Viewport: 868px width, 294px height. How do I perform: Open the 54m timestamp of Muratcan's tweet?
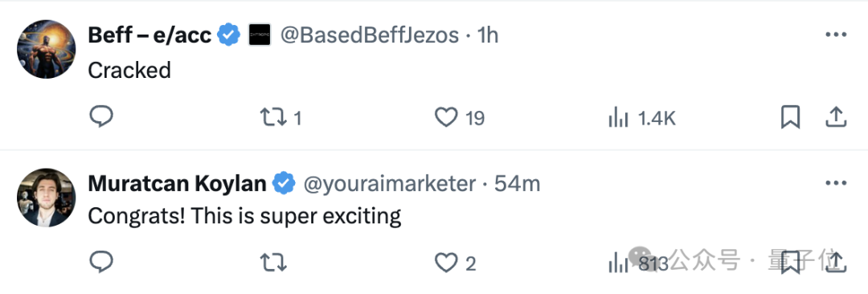(517, 184)
